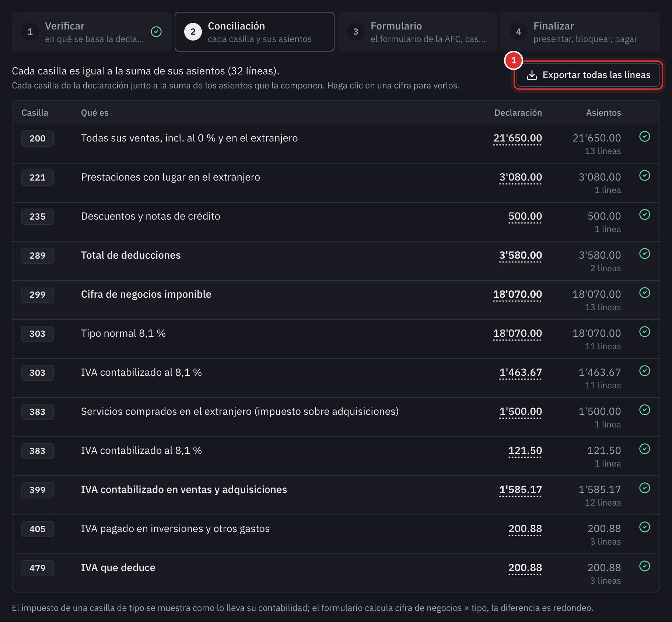Open entries behind the 21'650.00 declaration amount

pyautogui.click(x=517, y=138)
